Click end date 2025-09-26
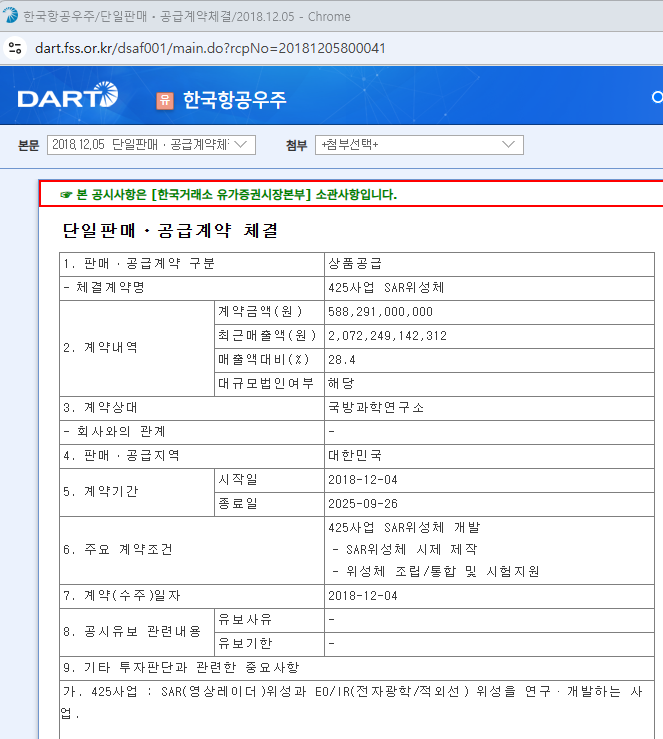This screenshot has height=739, width=663. coord(363,504)
